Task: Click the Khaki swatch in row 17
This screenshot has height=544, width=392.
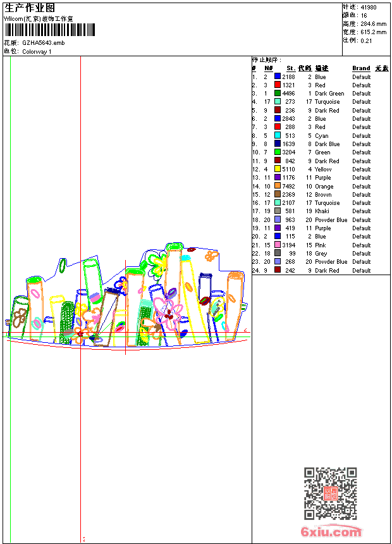Action: 278,211
